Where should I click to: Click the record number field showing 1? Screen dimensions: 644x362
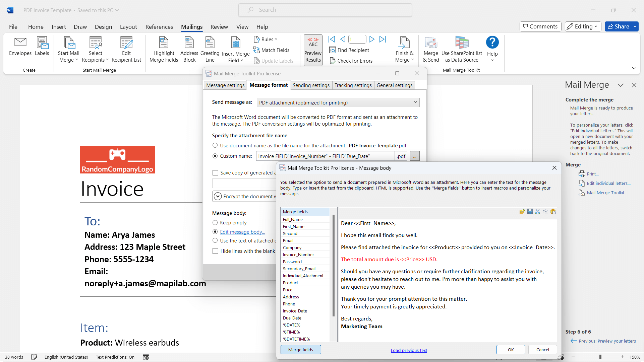tap(357, 39)
